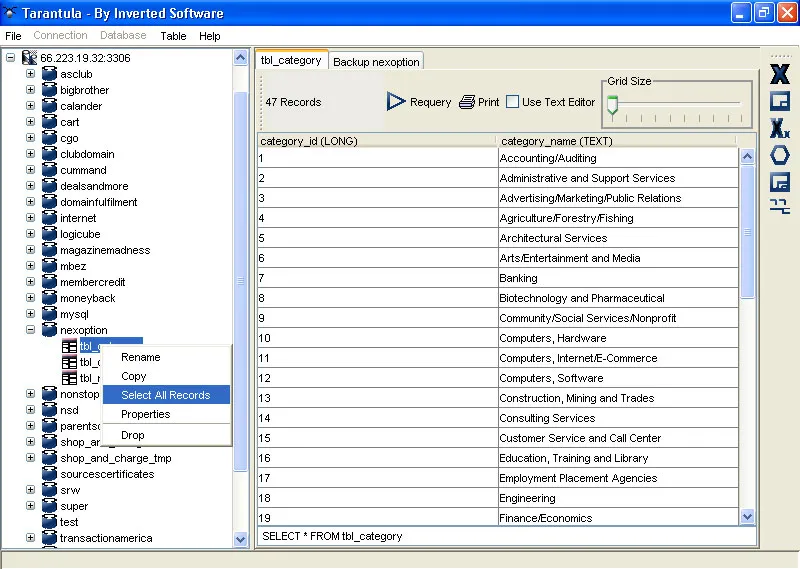Collapse the 66.223.19.32:3306 server node
The height and width of the screenshot is (569, 800).
coord(10,58)
